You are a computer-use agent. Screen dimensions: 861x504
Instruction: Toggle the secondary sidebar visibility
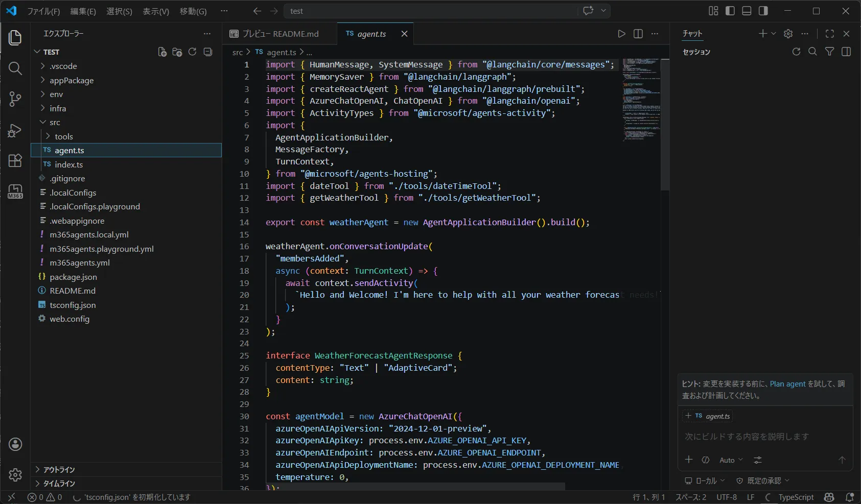(763, 11)
